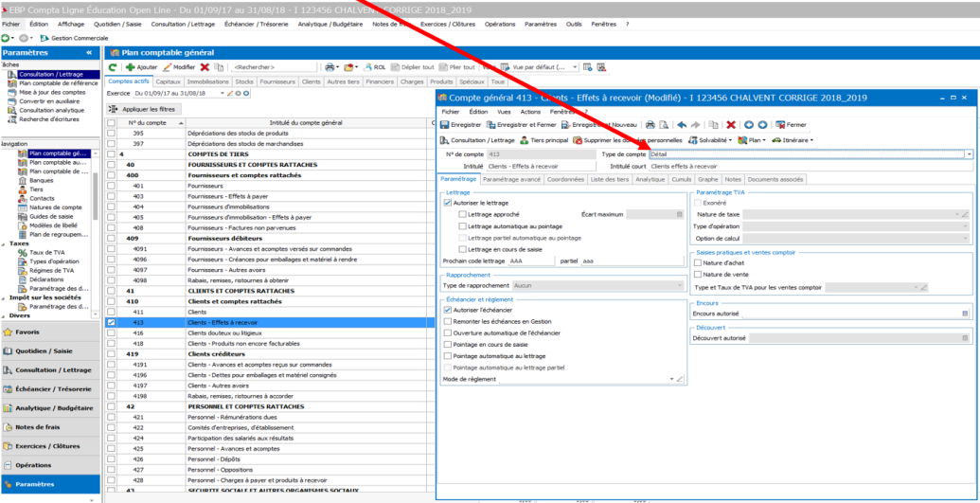Select the row Clients douteux ou litigieux
Image resolution: width=980 pixels, height=503 pixels.
point(270,334)
